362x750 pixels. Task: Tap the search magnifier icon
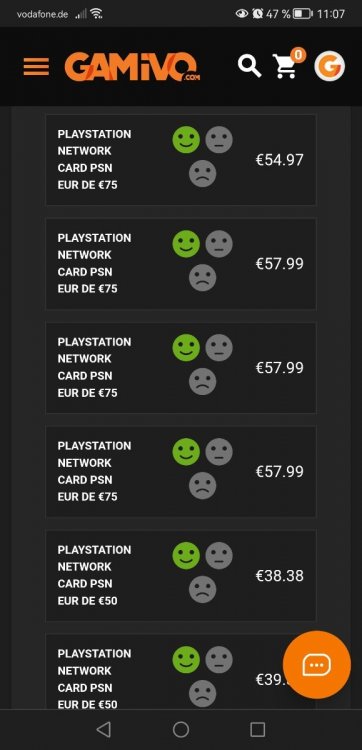coord(250,66)
